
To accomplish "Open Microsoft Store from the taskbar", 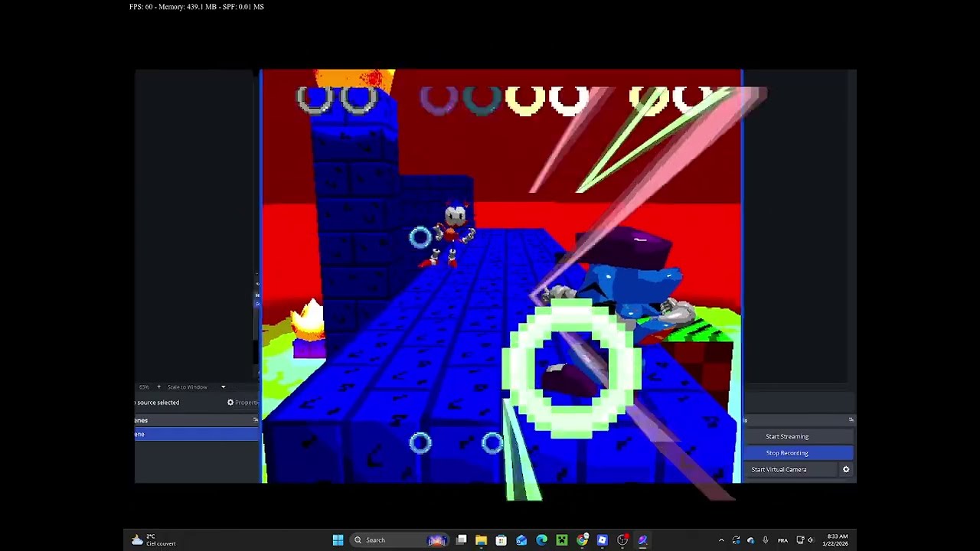I will pyautogui.click(x=501, y=540).
